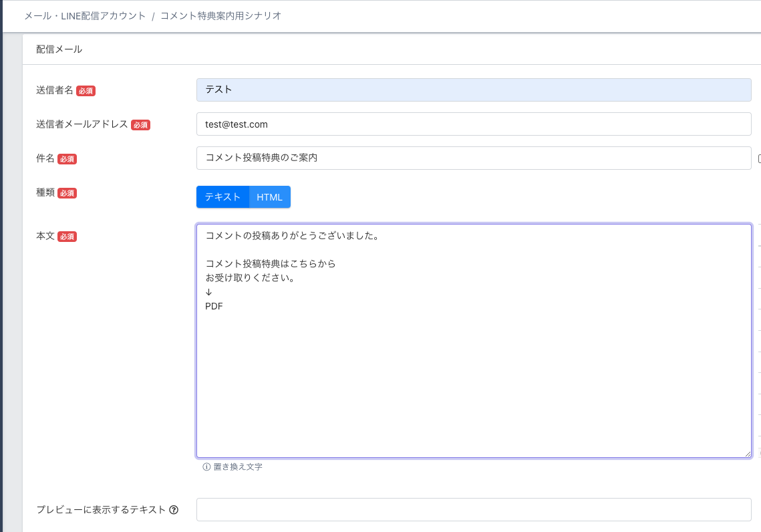761x532 pixels.
Task: Select テキスト as the mail type
Action: click(222, 197)
